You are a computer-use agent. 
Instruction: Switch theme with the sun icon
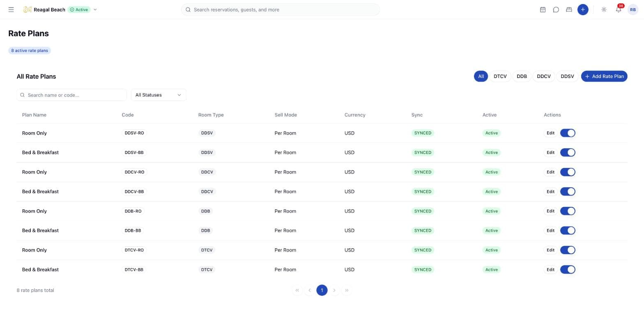604,9
